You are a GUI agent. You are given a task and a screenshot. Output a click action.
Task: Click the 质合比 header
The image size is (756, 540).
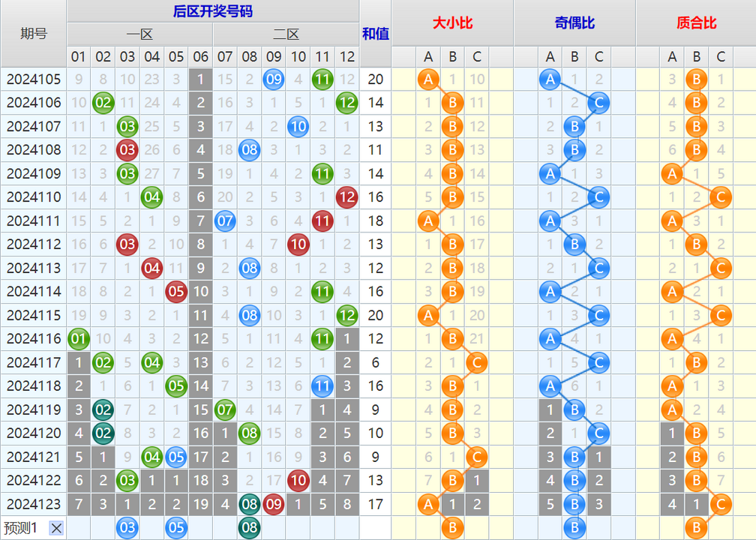pos(696,22)
